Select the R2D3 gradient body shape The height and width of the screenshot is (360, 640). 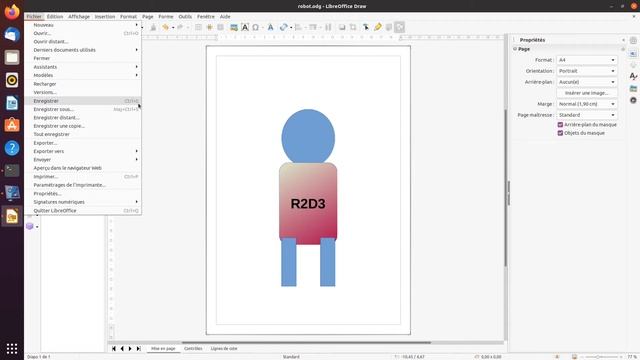[x=308, y=204]
